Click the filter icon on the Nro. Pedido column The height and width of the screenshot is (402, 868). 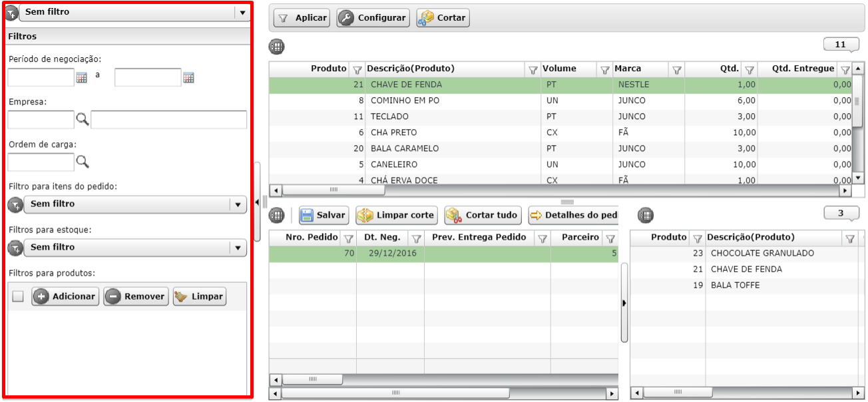pyautogui.click(x=347, y=238)
